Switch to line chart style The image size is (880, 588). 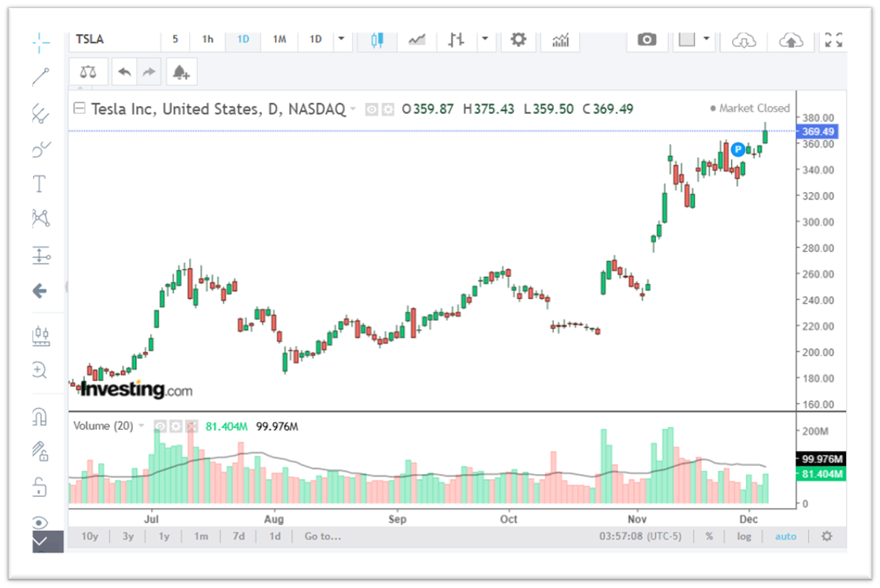[416, 40]
